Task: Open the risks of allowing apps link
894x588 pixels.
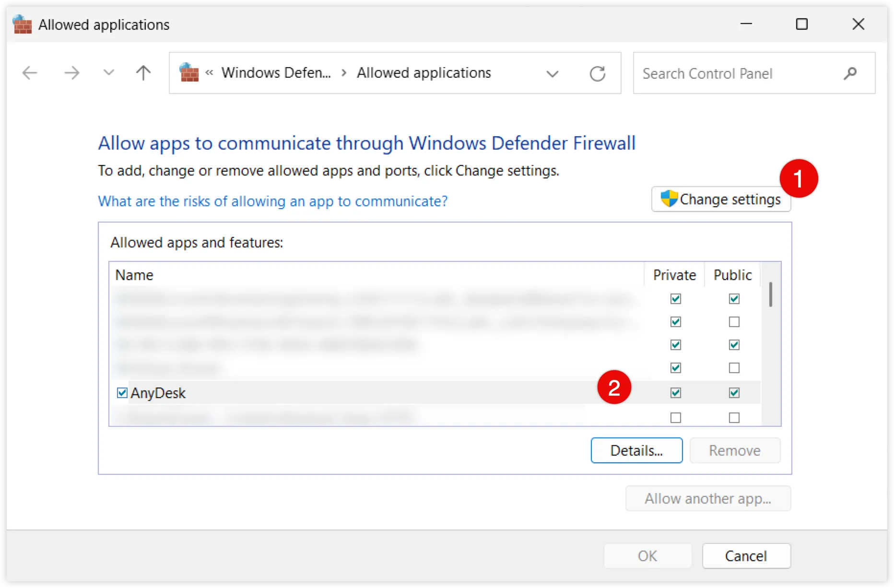Action: [x=272, y=201]
